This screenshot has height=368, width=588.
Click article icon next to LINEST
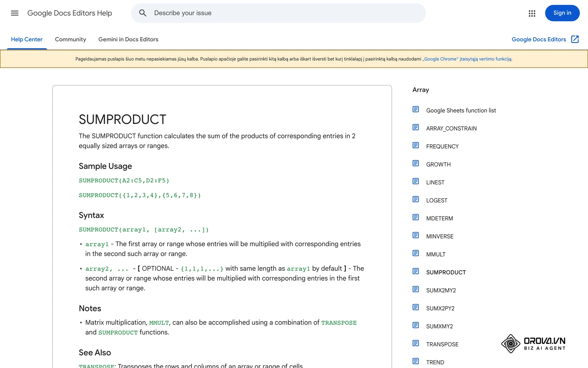pos(416,182)
